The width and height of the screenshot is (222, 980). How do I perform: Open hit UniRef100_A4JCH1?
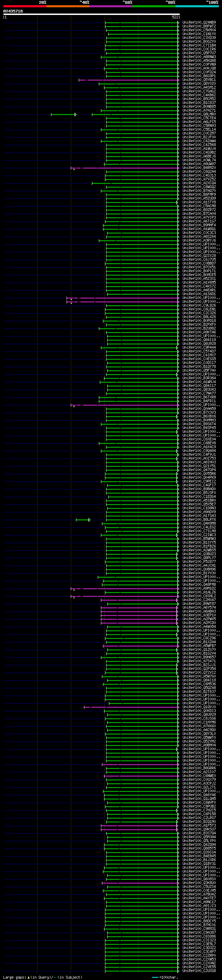click(199, 565)
